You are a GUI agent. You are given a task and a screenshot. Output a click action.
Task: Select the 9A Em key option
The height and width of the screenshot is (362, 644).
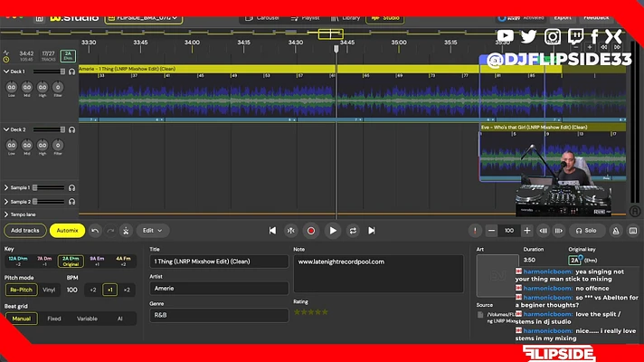pyautogui.click(x=97, y=262)
